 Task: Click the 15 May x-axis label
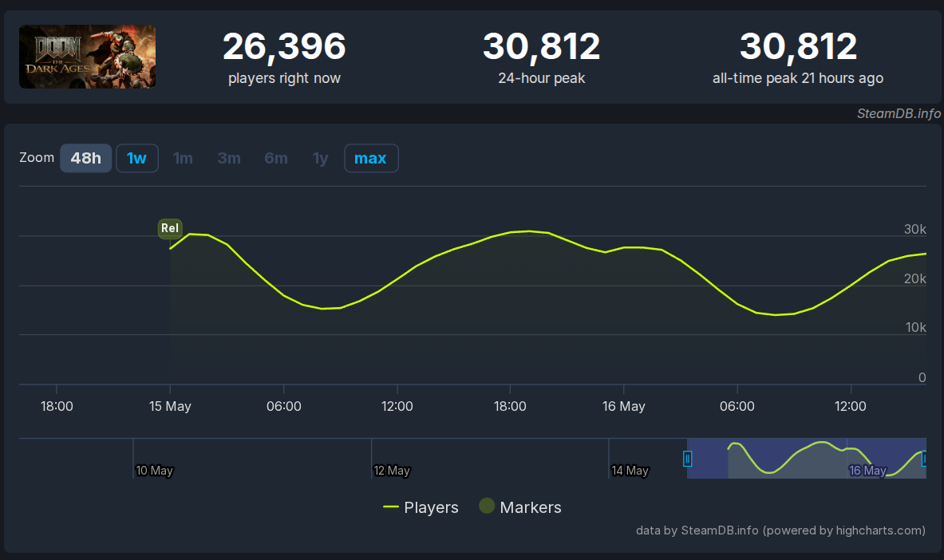pyautogui.click(x=170, y=407)
